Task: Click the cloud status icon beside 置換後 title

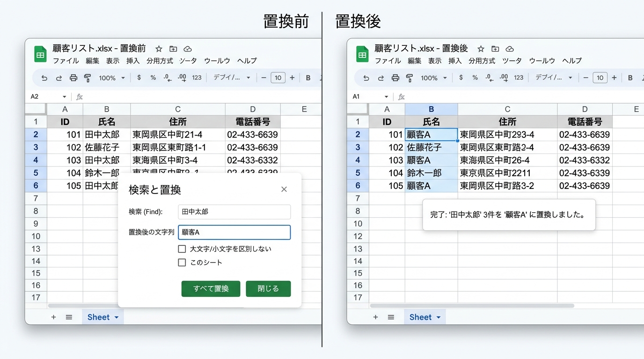Action: [x=510, y=49]
